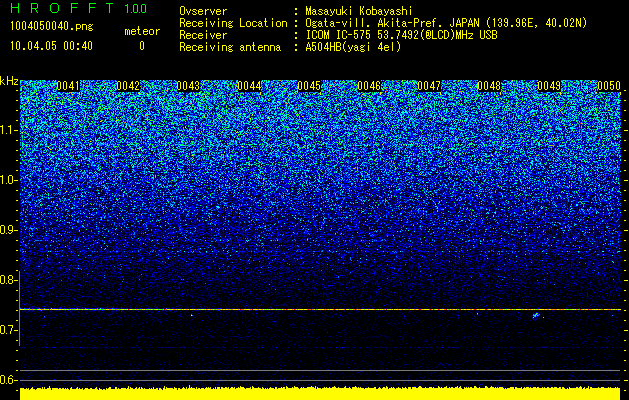Select the file name 1004050040.png
629x400 pixels.
(x=52, y=27)
